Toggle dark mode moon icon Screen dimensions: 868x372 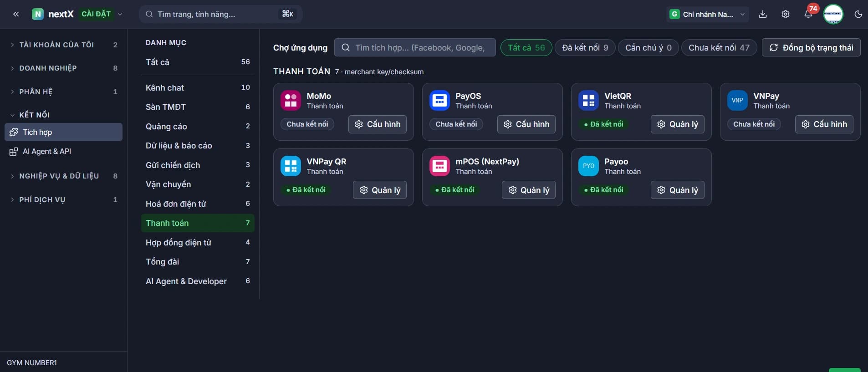pyautogui.click(x=858, y=14)
